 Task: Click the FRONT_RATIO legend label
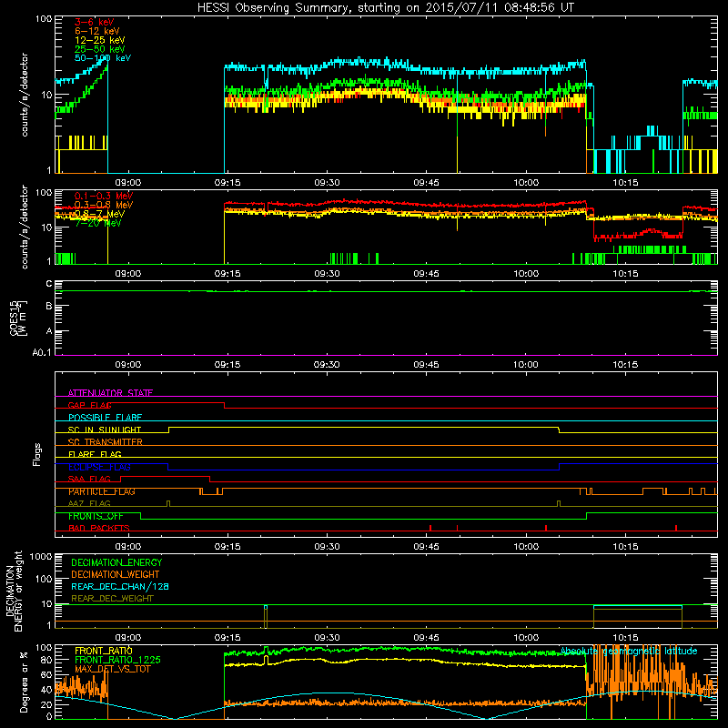click(x=104, y=651)
